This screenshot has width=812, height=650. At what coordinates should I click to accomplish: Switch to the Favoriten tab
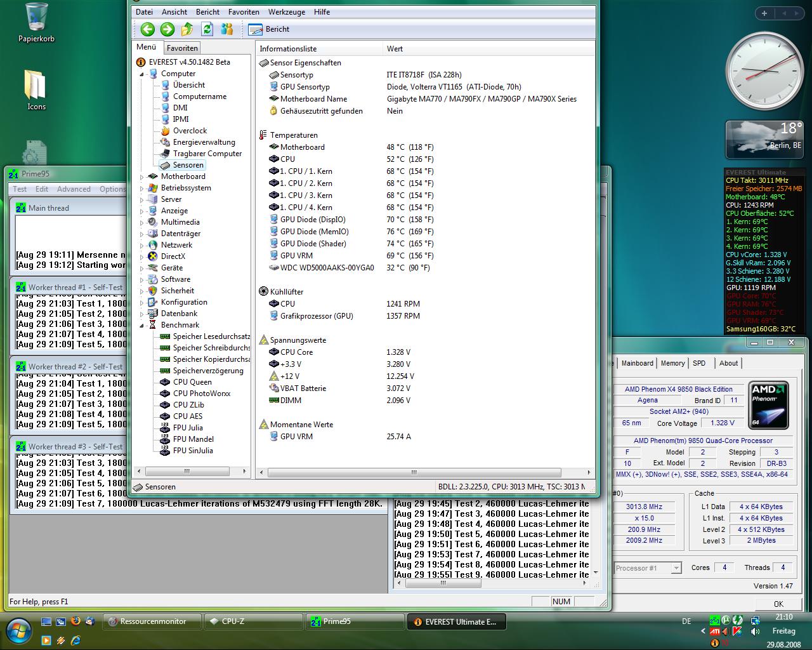182,48
